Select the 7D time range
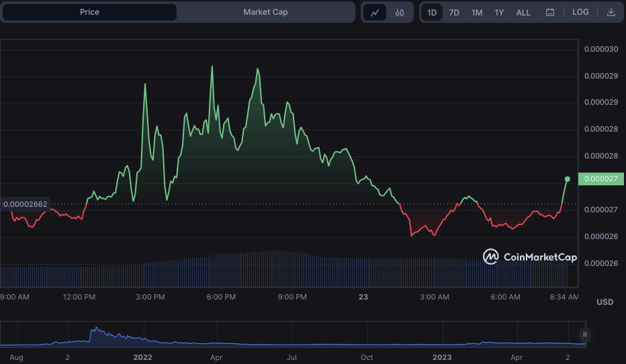626x364 pixels. click(x=454, y=12)
